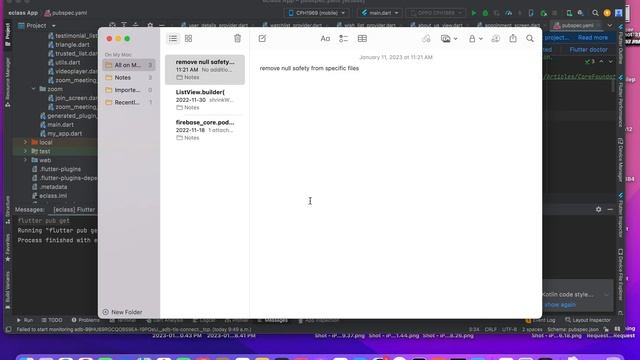The height and width of the screenshot is (360, 640).
Task: Switch Notes to gallery view
Action: [x=188, y=39]
